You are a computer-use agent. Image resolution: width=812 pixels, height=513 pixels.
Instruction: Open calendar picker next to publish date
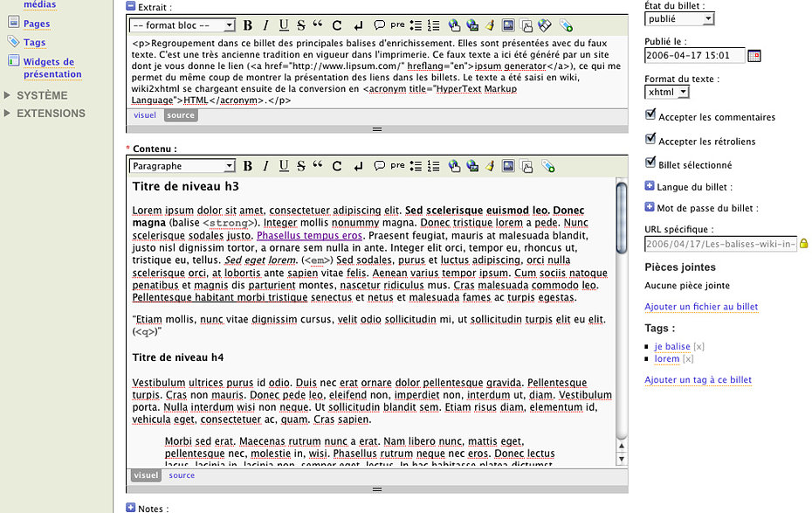[x=754, y=56]
